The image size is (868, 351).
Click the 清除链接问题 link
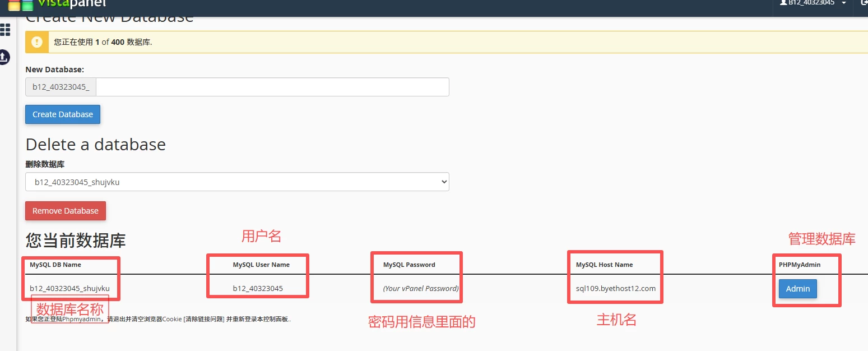[x=204, y=319]
